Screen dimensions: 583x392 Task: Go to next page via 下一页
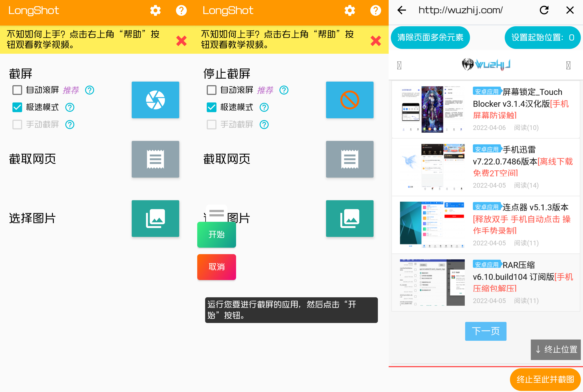pos(485,331)
